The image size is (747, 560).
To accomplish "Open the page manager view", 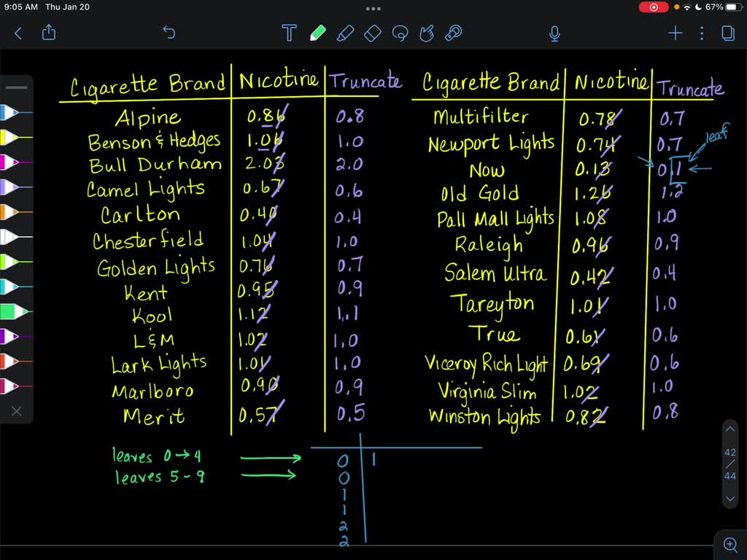I will point(728,33).
